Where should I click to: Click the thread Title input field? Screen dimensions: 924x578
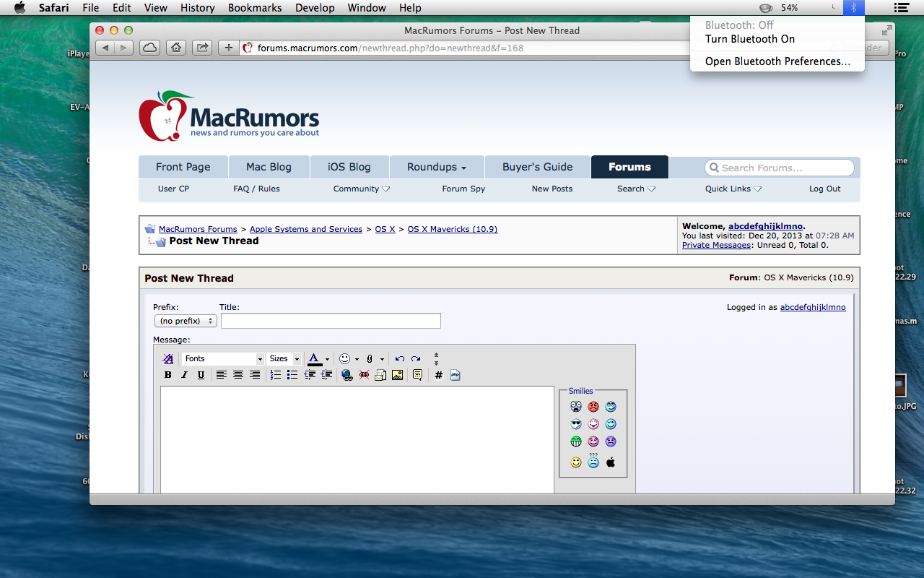click(x=331, y=321)
